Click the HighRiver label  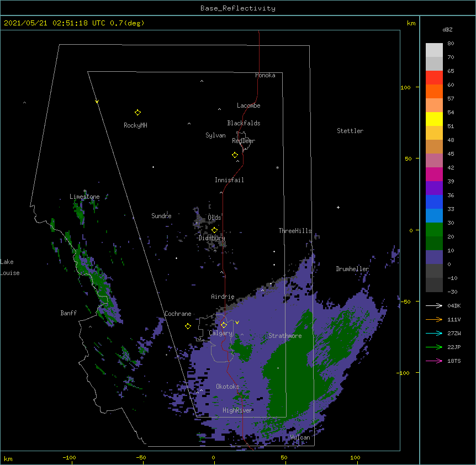pyautogui.click(x=237, y=410)
